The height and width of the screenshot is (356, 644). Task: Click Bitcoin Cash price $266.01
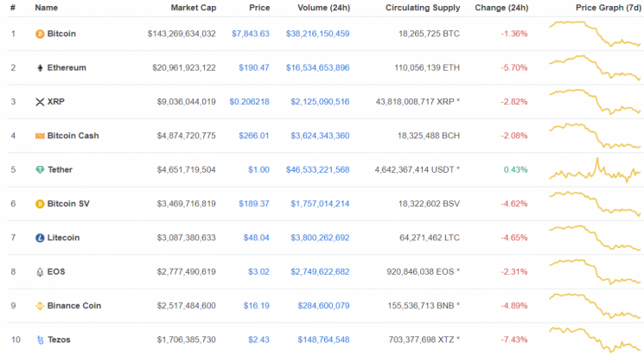point(254,136)
